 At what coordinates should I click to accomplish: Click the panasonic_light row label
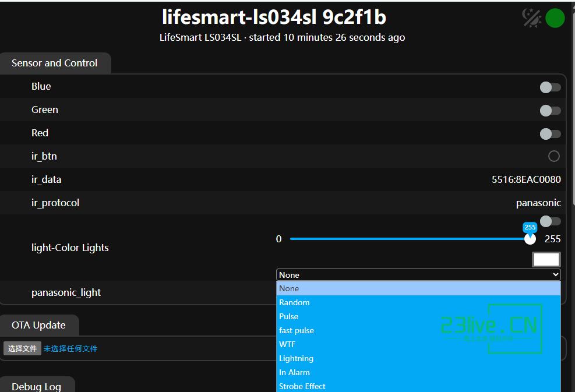pos(66,292)
